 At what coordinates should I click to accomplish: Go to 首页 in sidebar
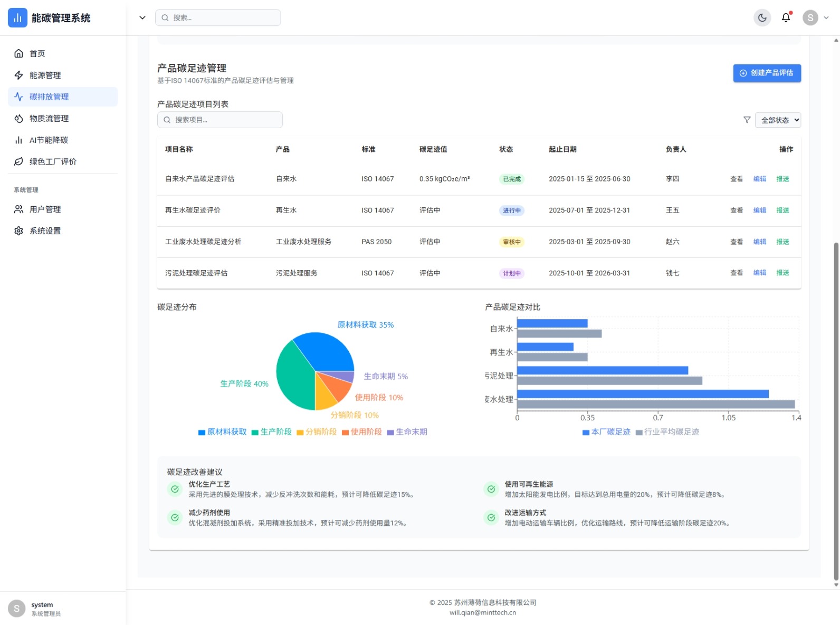tap(37, 54)
